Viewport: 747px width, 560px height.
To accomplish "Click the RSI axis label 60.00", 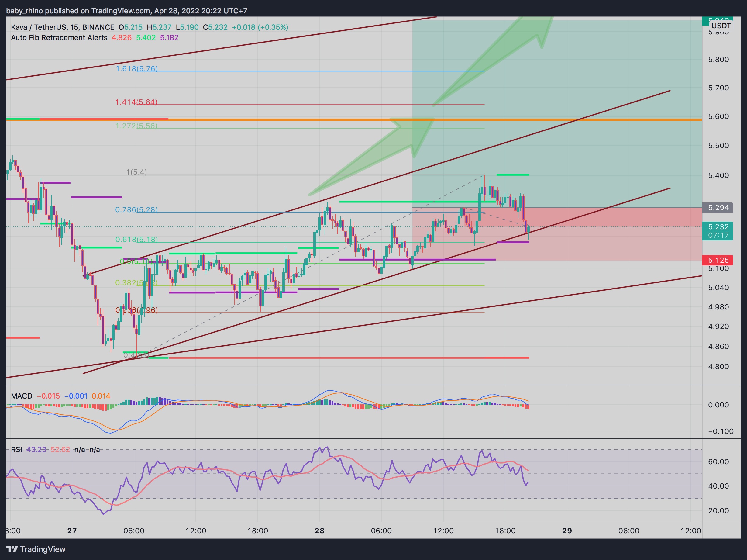I will pyautogui.click(x=719, y=462).
